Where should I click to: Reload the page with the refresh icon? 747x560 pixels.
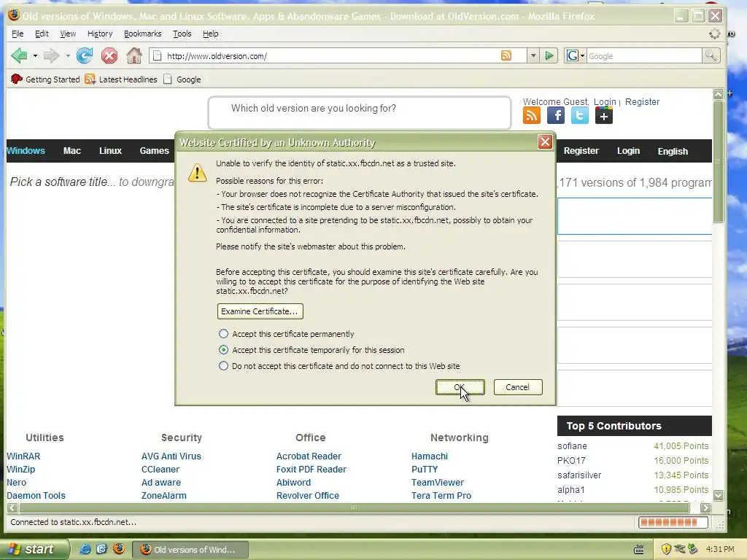85,55
